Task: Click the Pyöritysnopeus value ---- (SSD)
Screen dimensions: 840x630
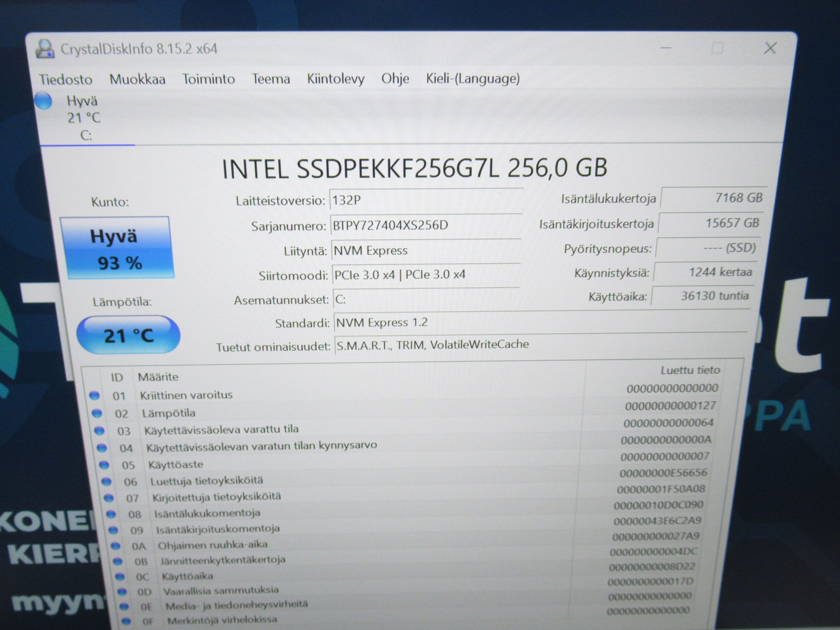Action: (x=708, y=248)
